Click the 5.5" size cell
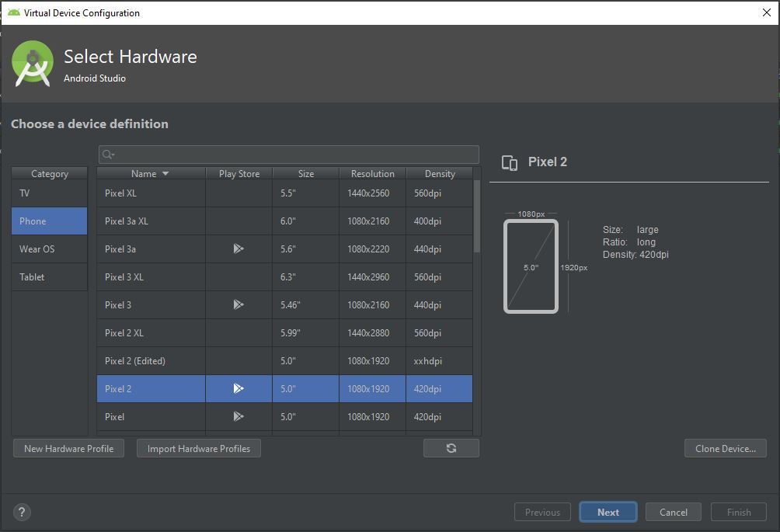 (x=306, y=193)
